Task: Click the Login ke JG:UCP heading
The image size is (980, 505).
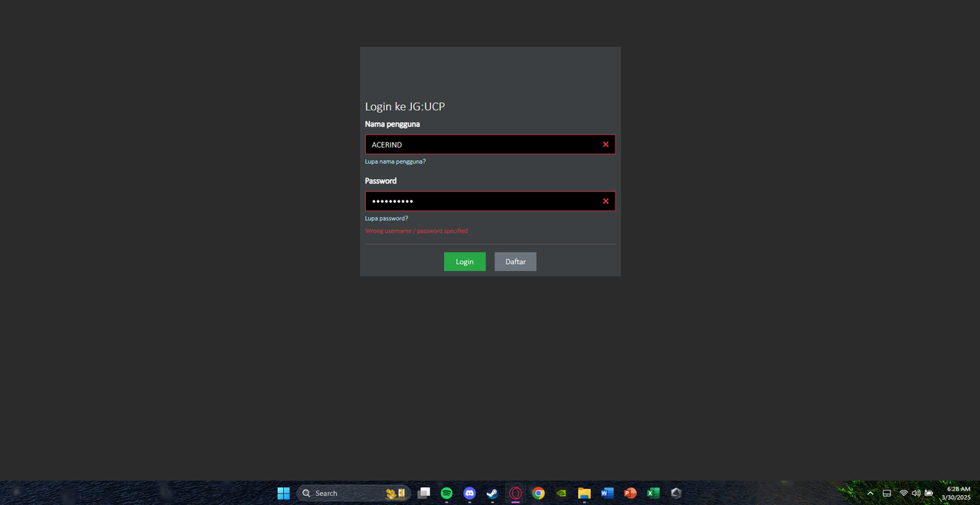Action: point(405,106)
